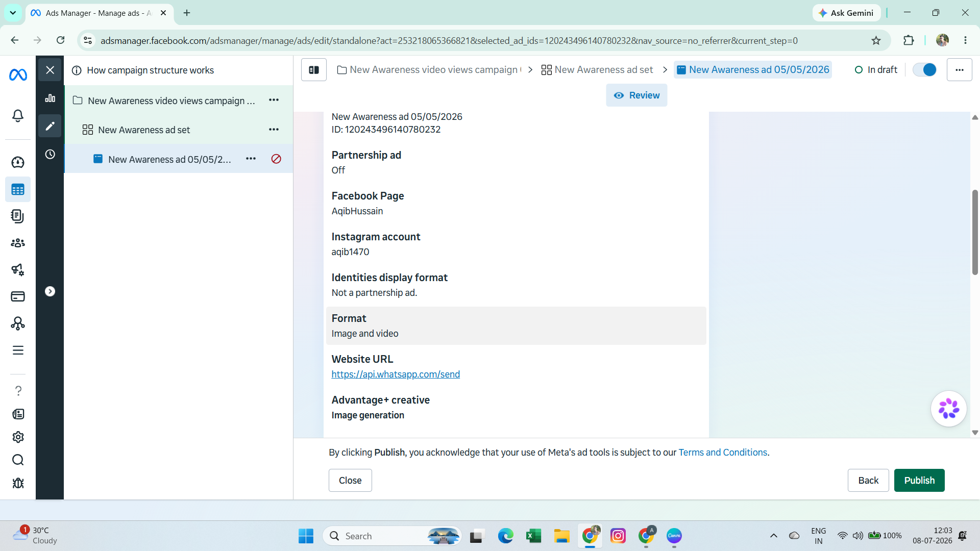Bookmark this page with the star icon
The image size is (980, 551).
[x=876, y=41]
